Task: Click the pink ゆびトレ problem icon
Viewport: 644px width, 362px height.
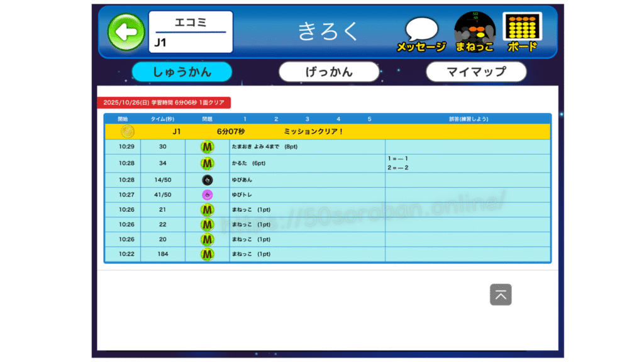Action: pyautogui.click(x=207, y=195)
